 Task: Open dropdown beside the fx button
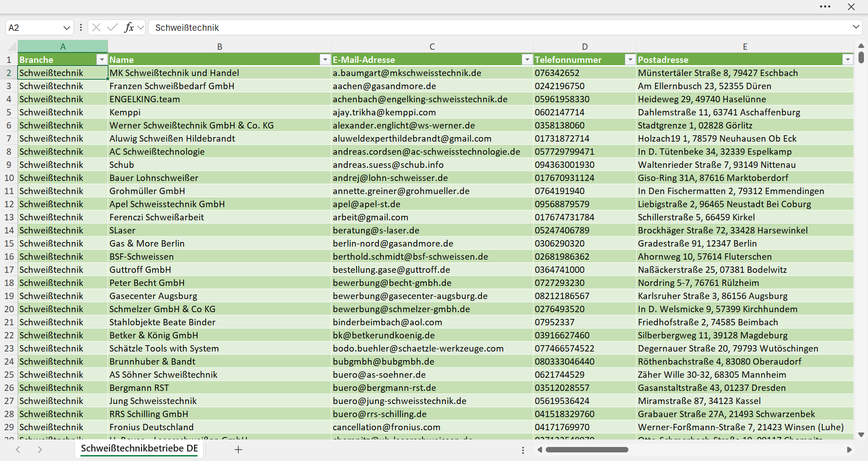(141, 28)
